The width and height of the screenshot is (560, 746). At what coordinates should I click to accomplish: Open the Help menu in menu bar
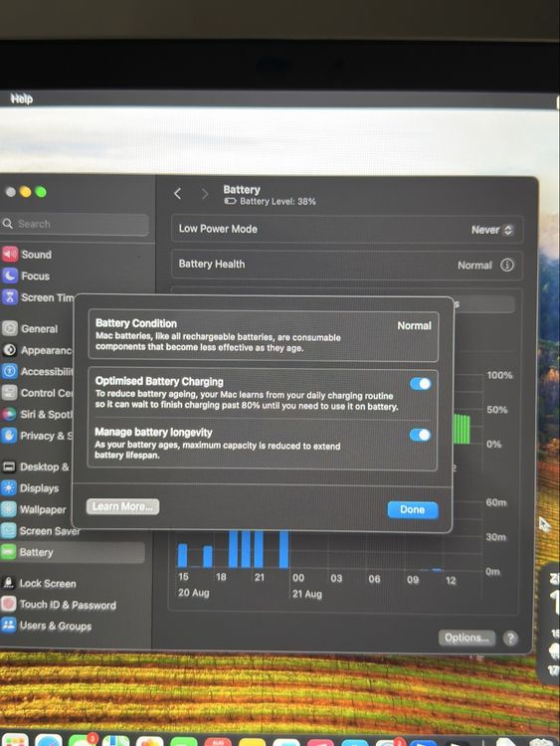point(22,98)
